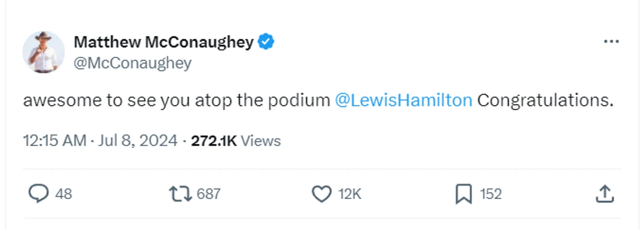644x230 pixels.
Task: Open the three-dot more options menu
Action: tap(611, 42)
